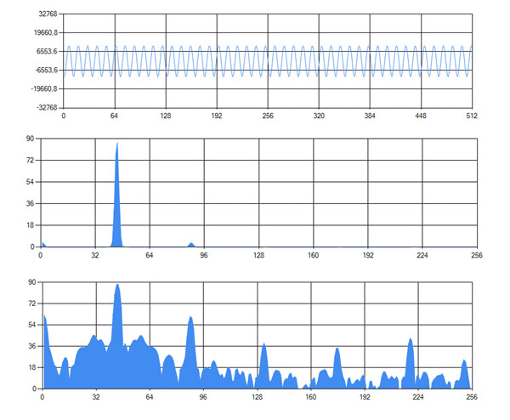Click the positive 6553,6 y-axis label
Image resolution: width=510 pixels, height=420 pixels.
47,51
